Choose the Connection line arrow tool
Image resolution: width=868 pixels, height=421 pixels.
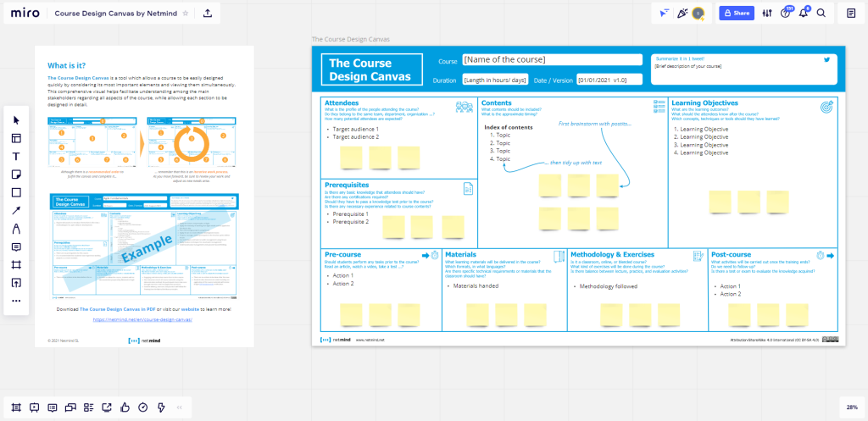(x=16, y=210)
